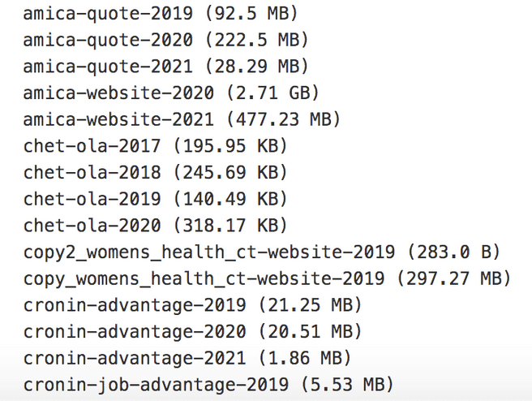Select the cronin-advantage-2019 item
The height and width of the screenshot is (401, 532).
(x=192, y=305)
